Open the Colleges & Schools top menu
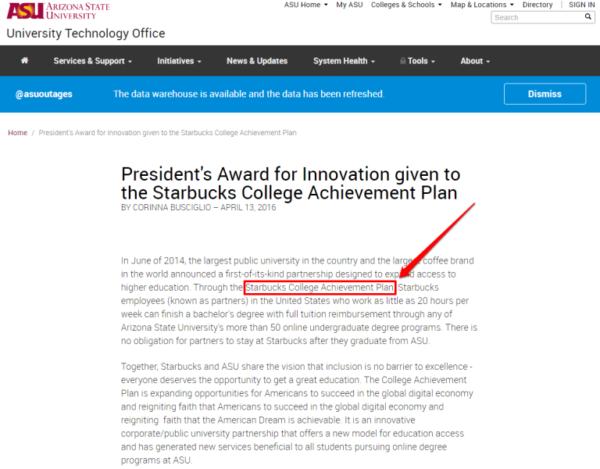Screen dimensions: 600x469 point(405,5)
